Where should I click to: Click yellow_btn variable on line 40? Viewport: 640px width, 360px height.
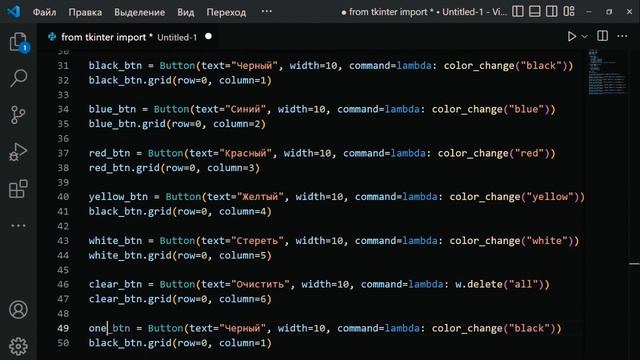(x=118, y=197)
